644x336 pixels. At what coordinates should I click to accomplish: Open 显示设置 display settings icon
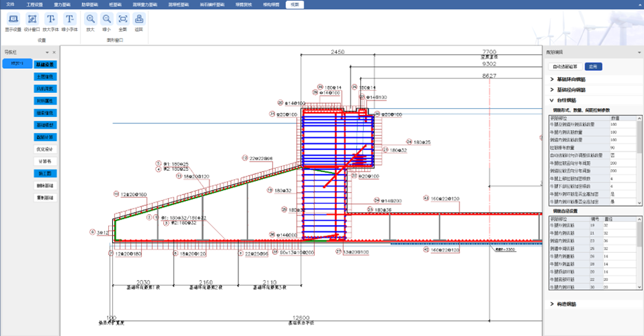pos(13,21)
